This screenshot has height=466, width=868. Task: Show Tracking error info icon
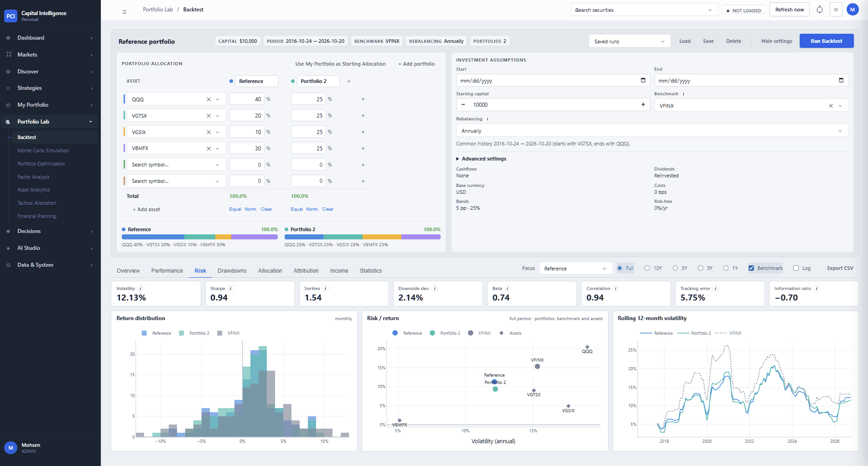(x=716, y=289)
